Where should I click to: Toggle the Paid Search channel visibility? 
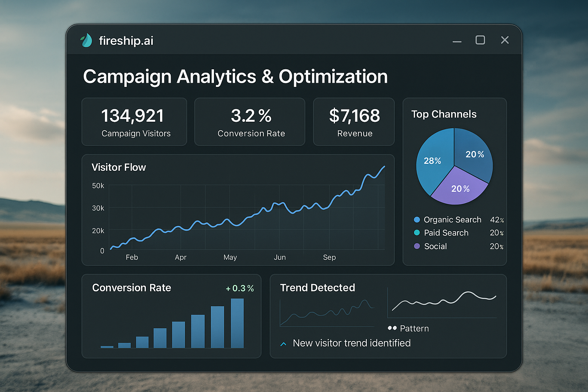(446, 233)
